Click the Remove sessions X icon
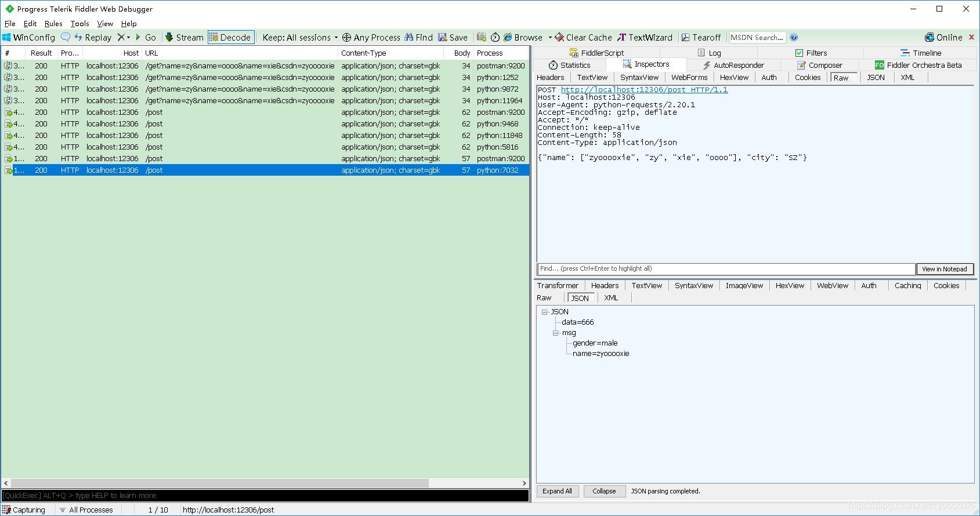 click(121, 37)
